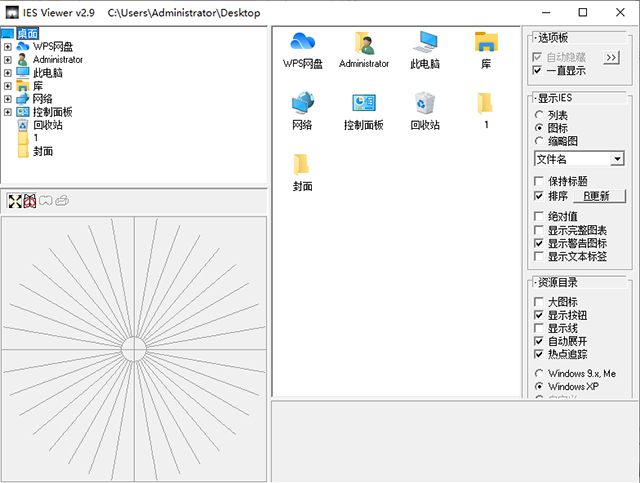Enable the 显示线 checkbox
This screenshot has height=483, width=640.
tap(539, 328)
